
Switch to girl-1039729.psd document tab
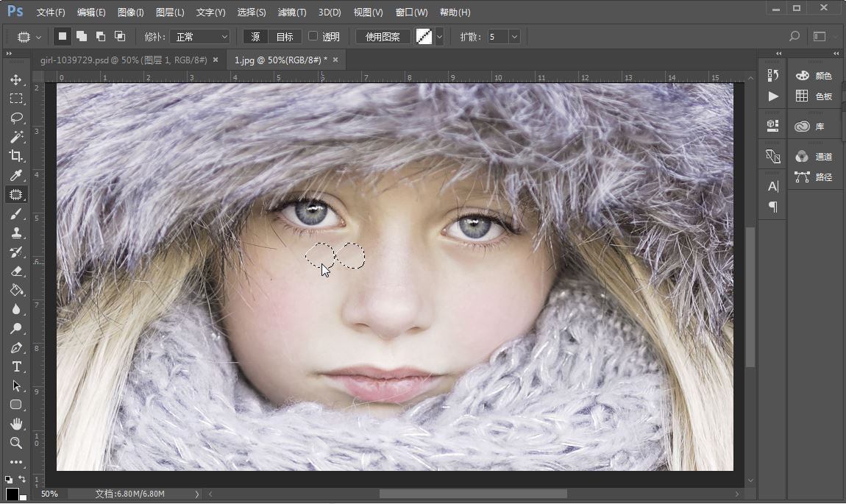(x=123, y=60)
